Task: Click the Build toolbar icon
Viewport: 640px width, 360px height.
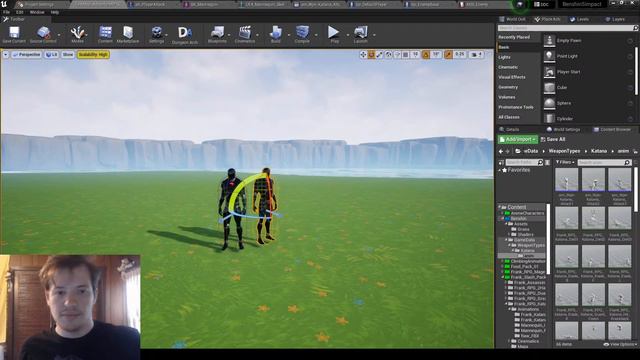Action: point(276,32)
